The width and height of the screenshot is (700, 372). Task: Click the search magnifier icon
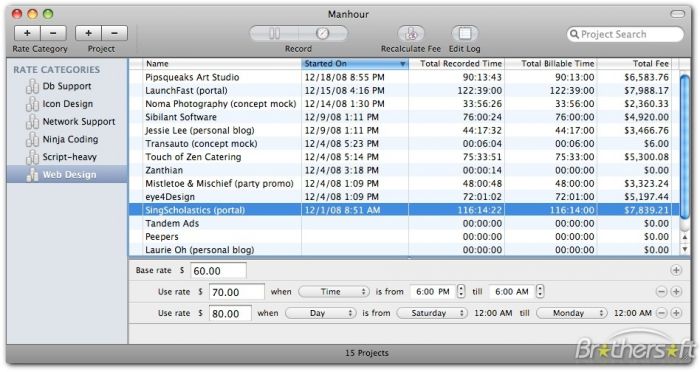click(x=574, y=34)
